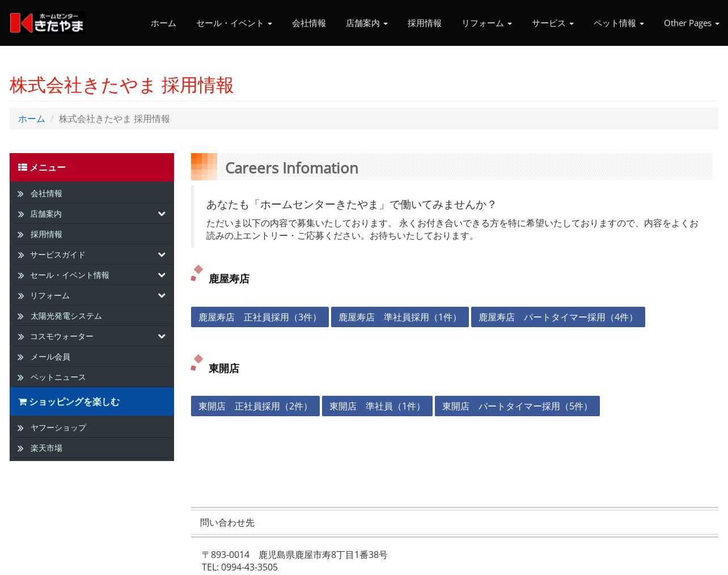Click the 鹿屋寿店 section heading

(x=229, y=279)
